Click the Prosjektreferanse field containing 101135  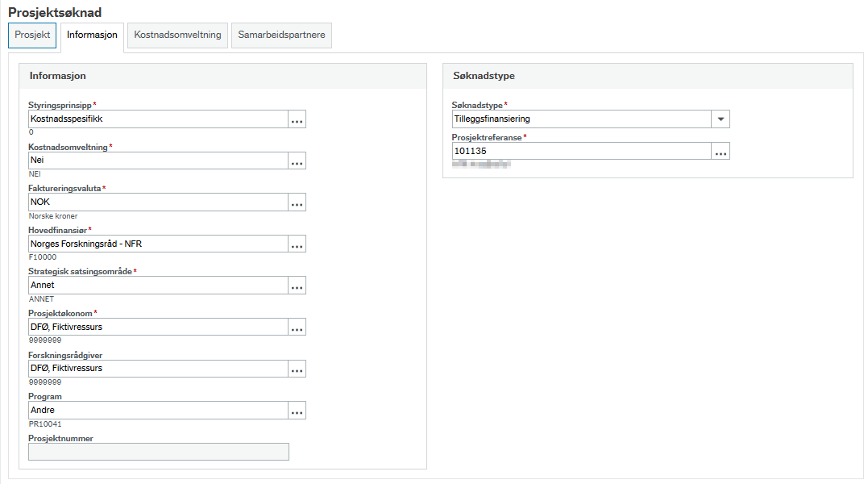(581, 151)
